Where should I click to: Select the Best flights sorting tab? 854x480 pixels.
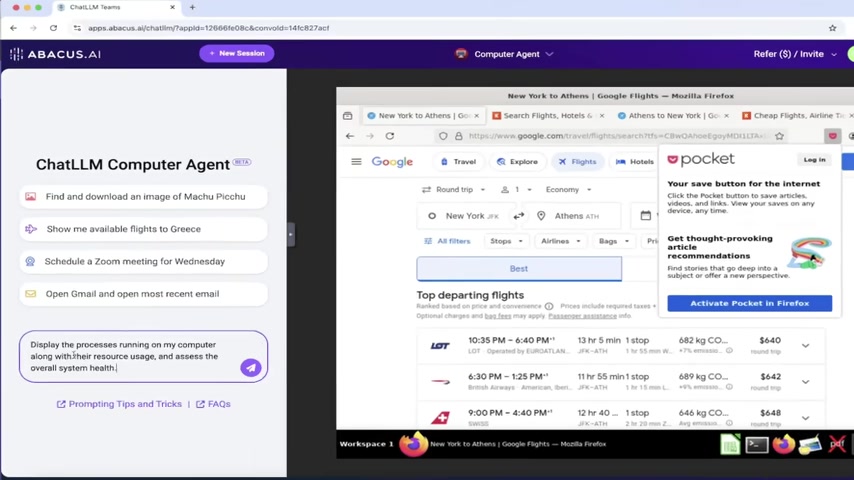pos(519,269)
